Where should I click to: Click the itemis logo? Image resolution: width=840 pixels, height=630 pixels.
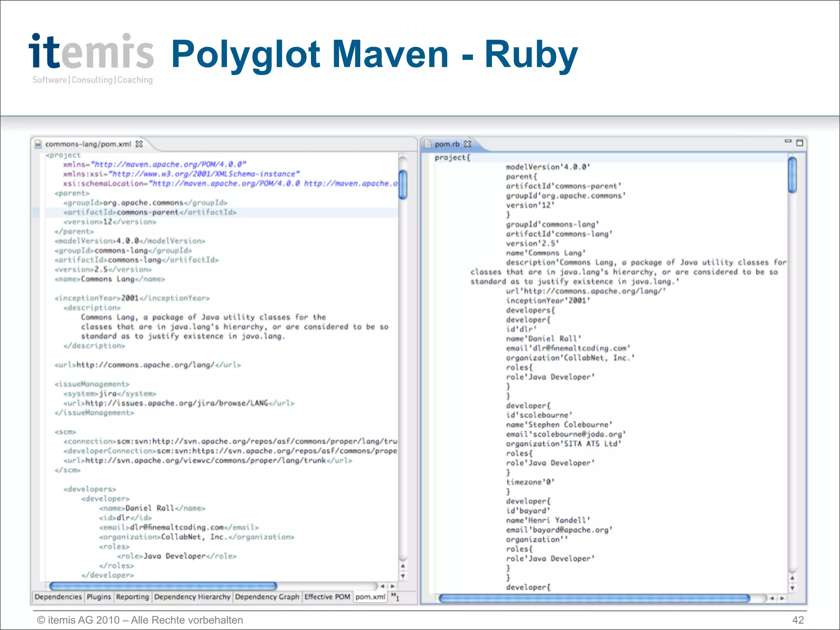tap(91, 58)
